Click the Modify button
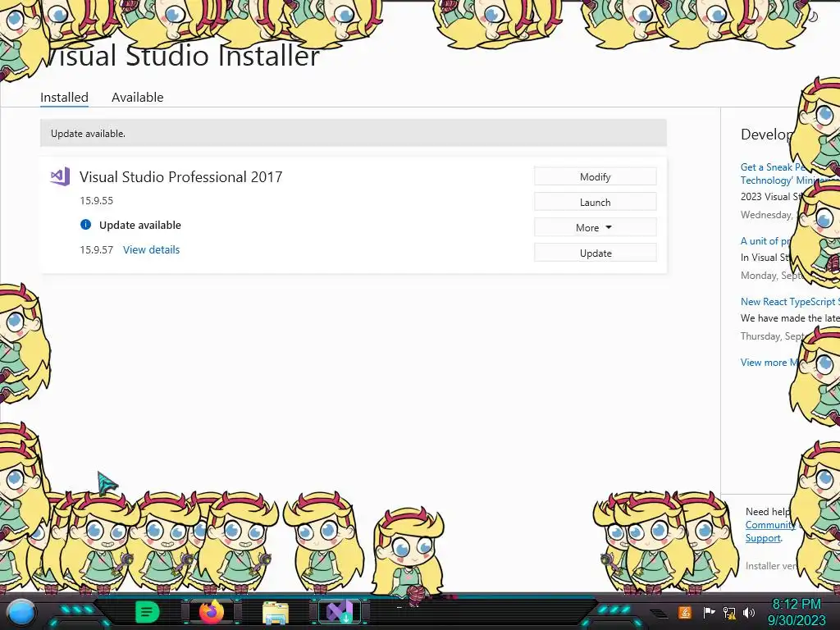Screen dimensions: 840x630 click(x=596, y=177)
